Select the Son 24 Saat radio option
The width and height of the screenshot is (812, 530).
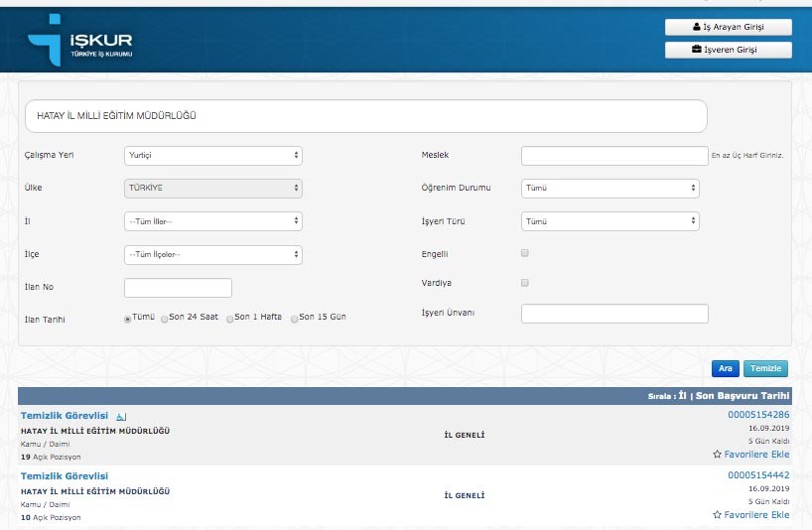[165, 319]
